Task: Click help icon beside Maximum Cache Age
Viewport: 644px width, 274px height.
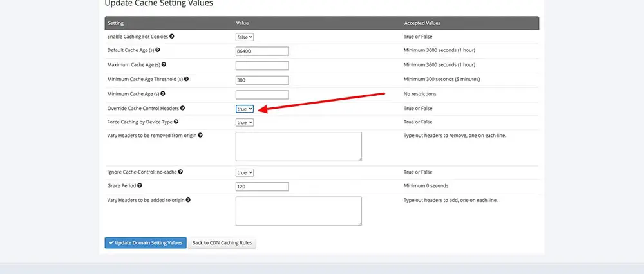Action: coord(164,64)
